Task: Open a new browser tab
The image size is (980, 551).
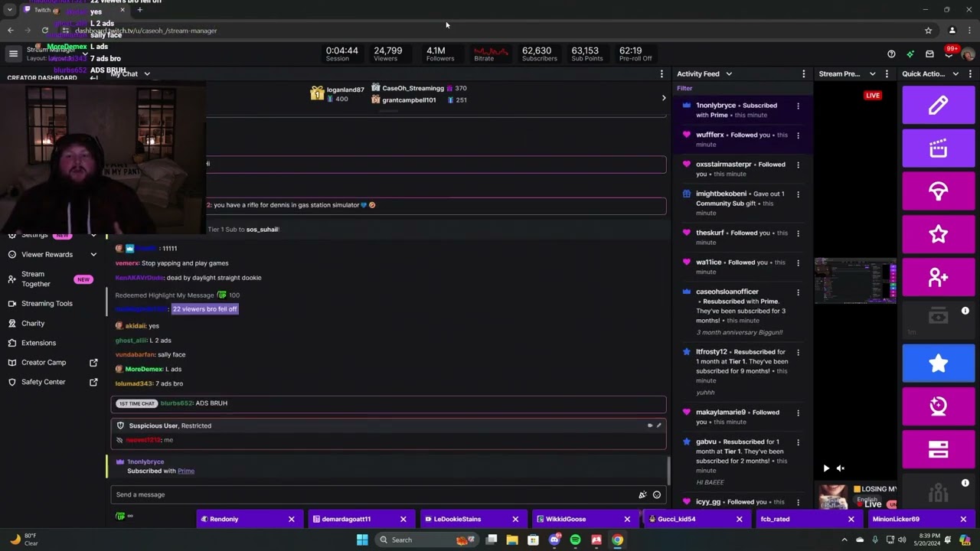Action: tap(139, 10)
